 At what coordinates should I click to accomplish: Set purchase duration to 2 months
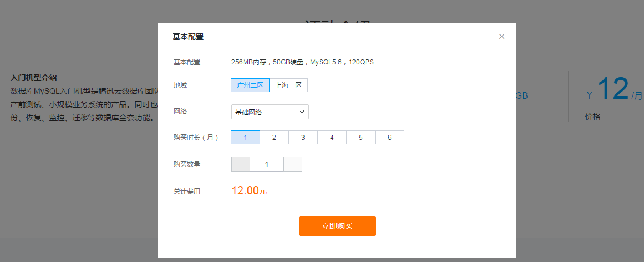(274, 138)
